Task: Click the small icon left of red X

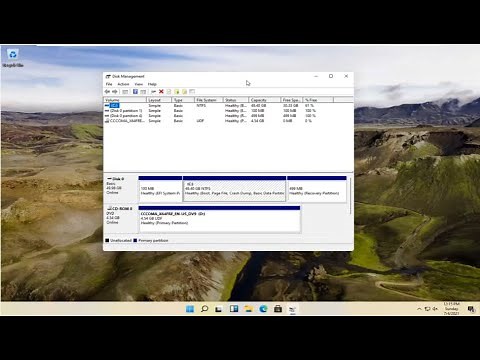Action: (154, 91)
